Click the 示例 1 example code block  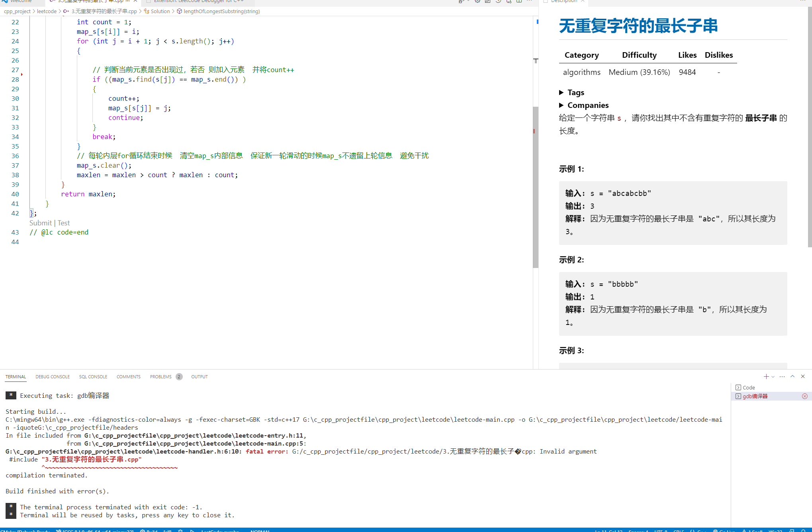(673, 213)
